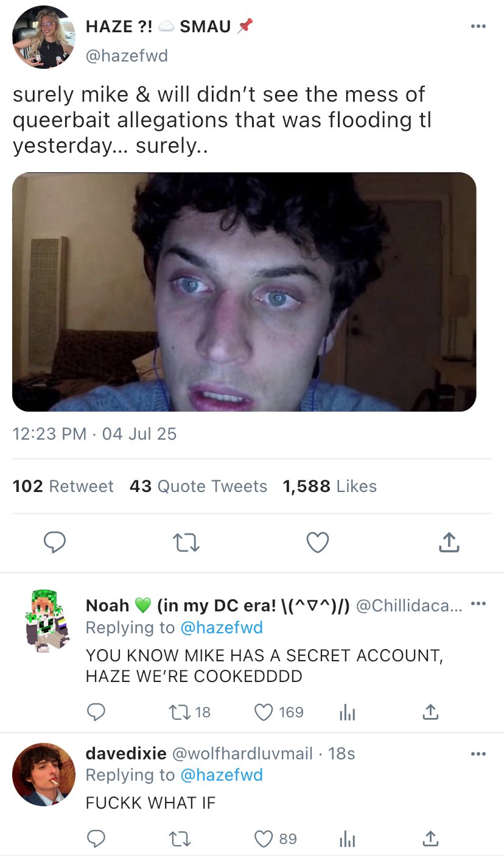This screenshot has height=858, width=504.
Task: Reply to the main HAZE tweet
Action: 55,542
